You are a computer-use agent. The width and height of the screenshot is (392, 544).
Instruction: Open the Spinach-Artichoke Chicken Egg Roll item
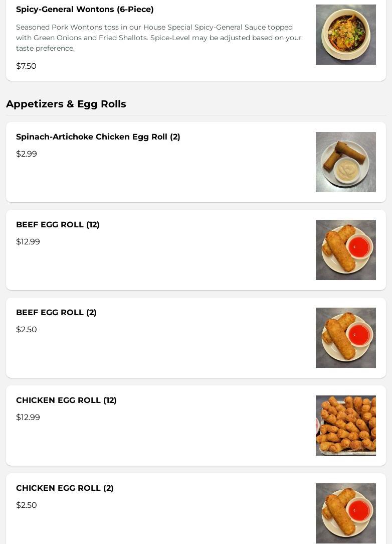196,162
